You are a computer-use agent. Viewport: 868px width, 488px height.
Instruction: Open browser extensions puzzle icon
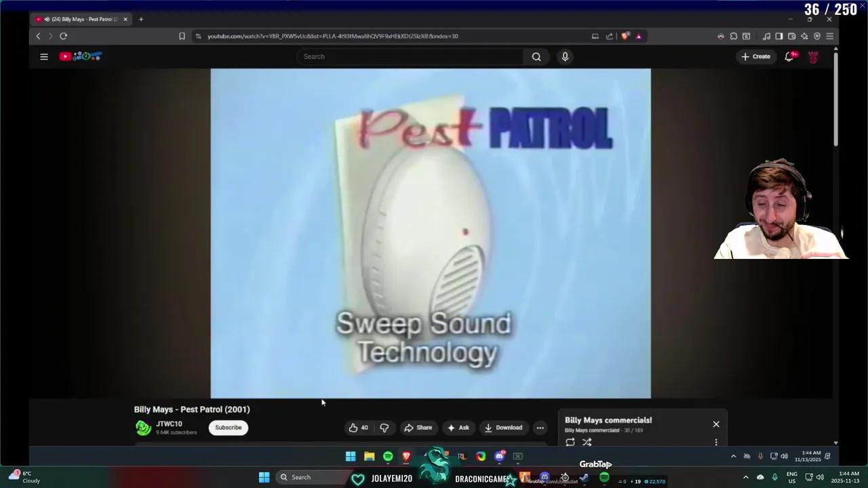click(733, 37)
